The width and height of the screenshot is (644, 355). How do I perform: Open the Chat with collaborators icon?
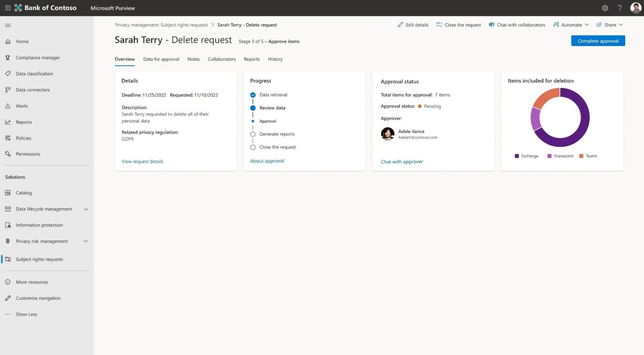491,25
